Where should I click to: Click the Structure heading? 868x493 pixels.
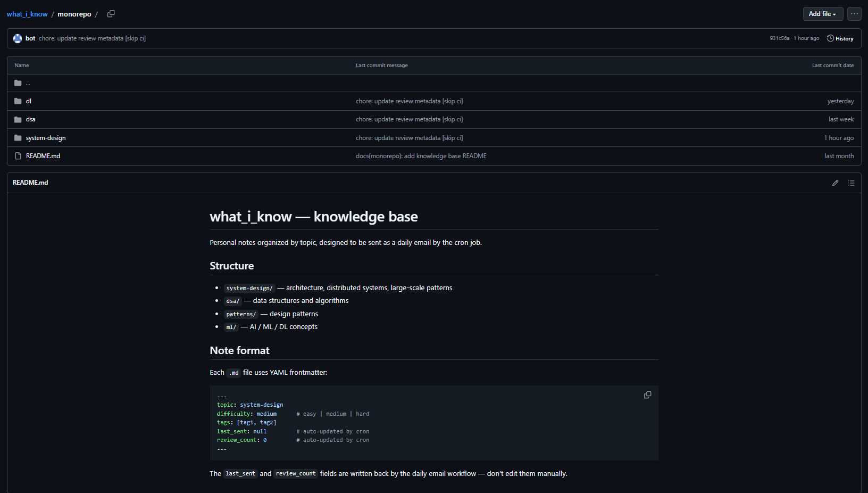pyautogui.click(x=232, y=266)
